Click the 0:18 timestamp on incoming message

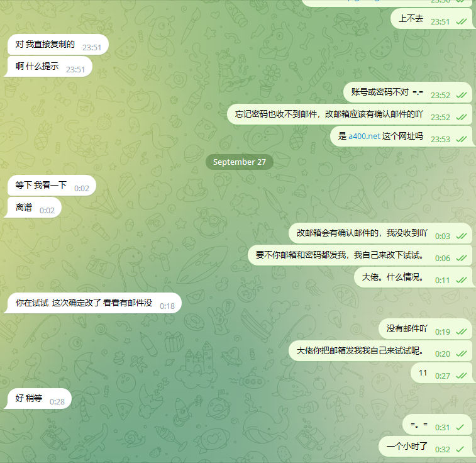click(x=167, y=306)
